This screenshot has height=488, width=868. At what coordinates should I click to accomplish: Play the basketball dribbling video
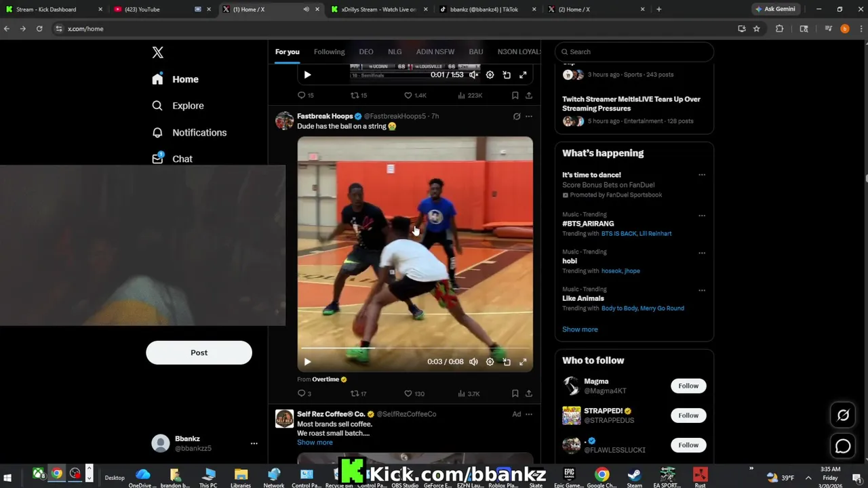pyautogui.click(x=307, y=362)
